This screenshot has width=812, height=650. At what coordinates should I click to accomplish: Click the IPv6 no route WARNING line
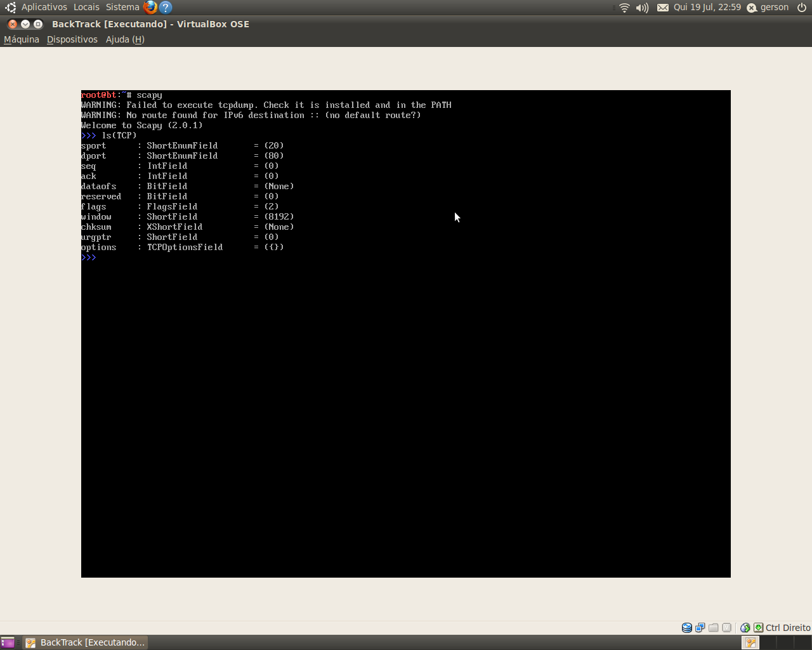(251, 115)
